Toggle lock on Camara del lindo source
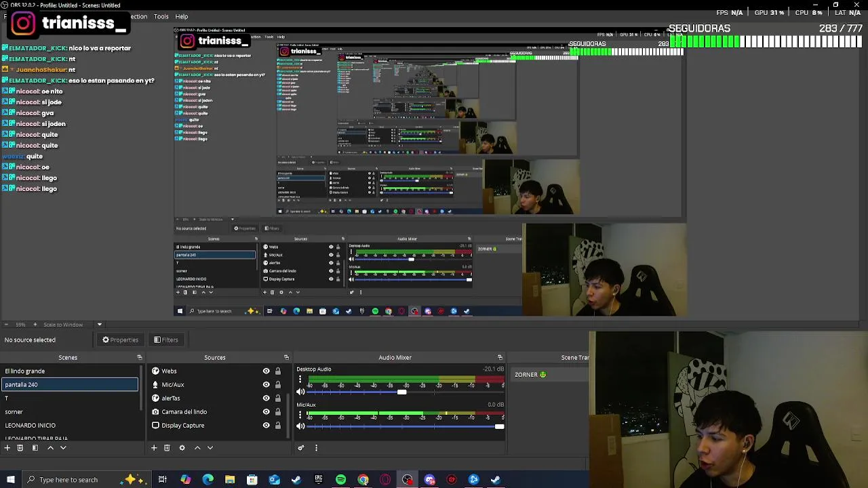This screenshot has height=488, width=868. pos(277,412)
